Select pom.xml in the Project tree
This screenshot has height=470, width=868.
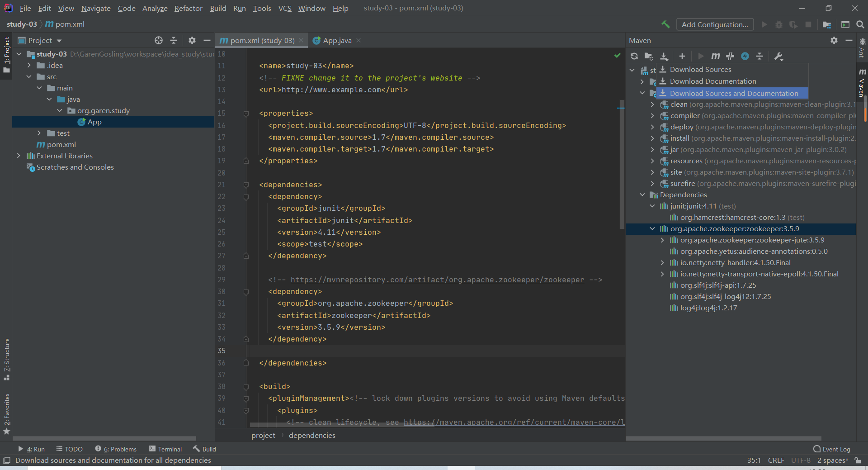coord(61,144)
